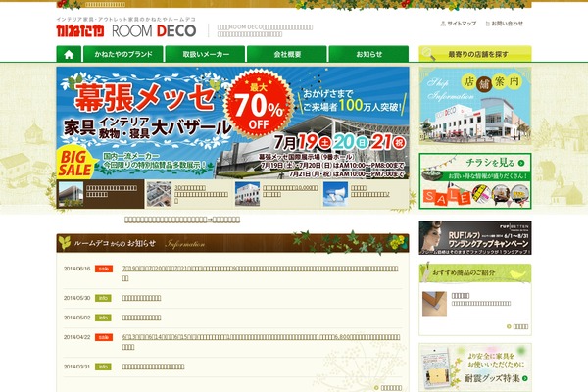Image resolution: width=588 pixels, height=392 pixels.
Task: Open the recommended product title link
Action: [x=461, y=296]
